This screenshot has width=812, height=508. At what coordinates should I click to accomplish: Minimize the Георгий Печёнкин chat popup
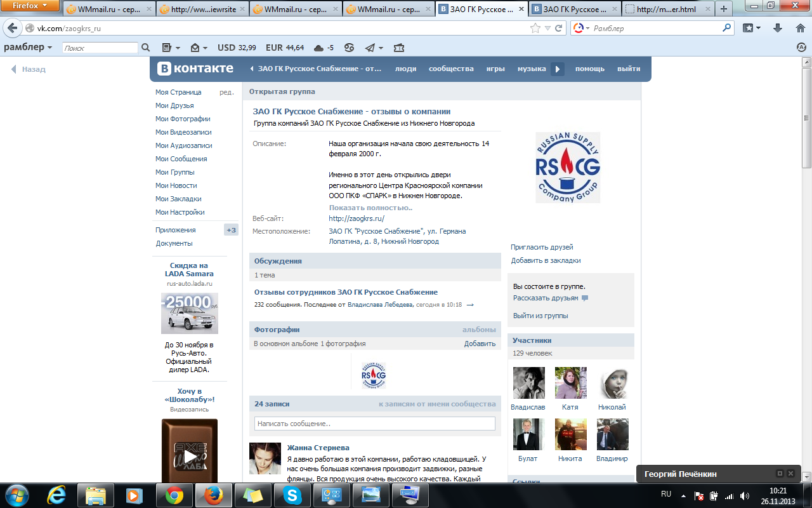(780, 474)
